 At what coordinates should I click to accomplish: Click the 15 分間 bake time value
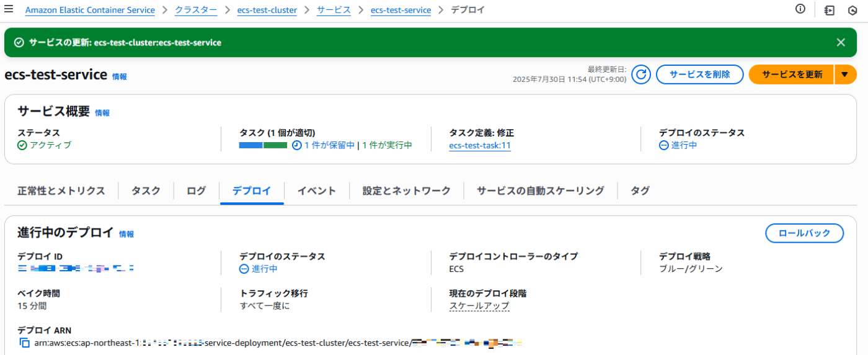pos(32,306)
